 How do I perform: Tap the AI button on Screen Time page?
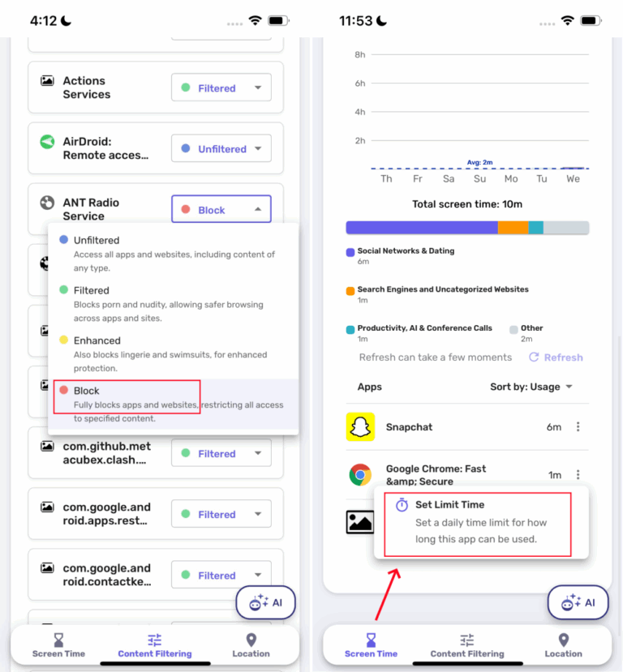(578, 602)
